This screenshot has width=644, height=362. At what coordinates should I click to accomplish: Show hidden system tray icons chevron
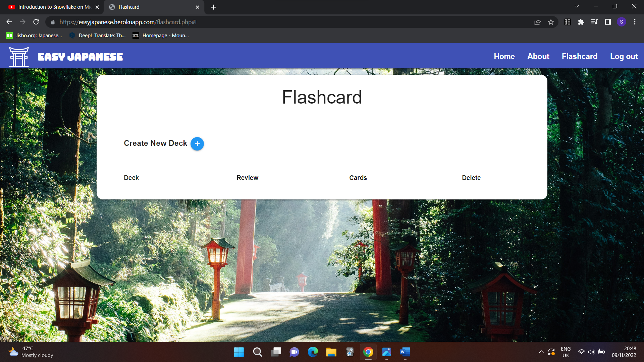(541, 352)
